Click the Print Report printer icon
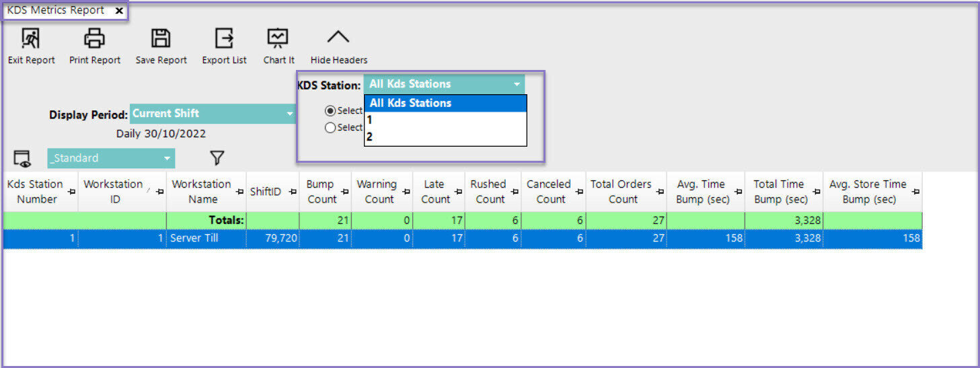This screenshot has height=368, width=980. pos(95,39)
